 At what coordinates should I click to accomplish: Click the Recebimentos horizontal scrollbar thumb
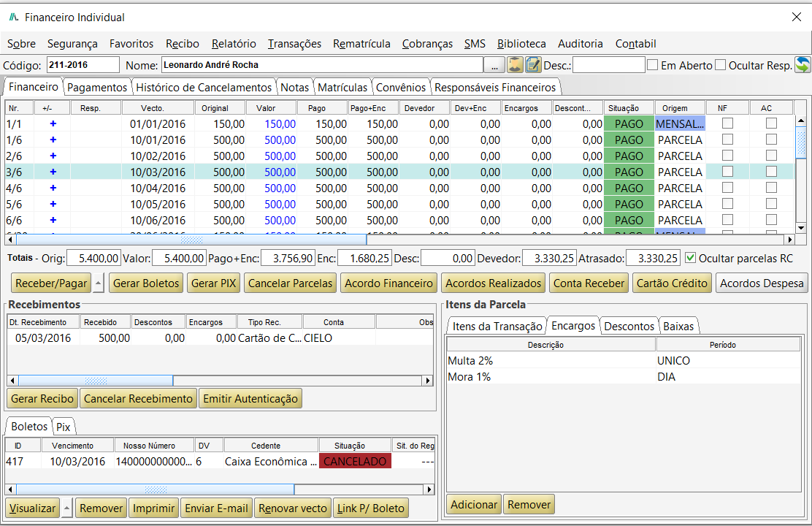96,381
